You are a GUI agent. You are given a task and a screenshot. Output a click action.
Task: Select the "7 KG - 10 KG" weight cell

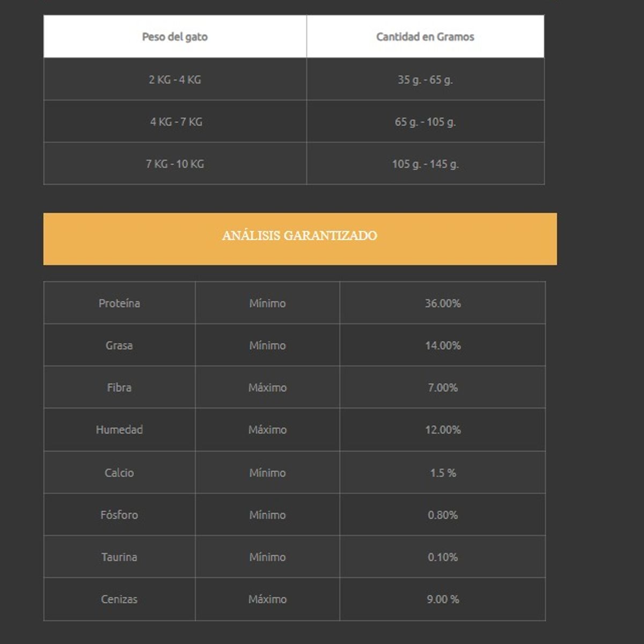click(x=175, y=164)
